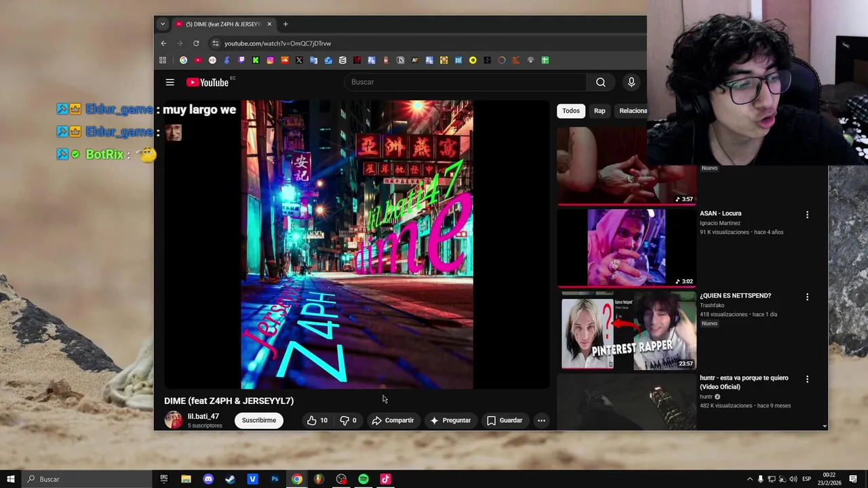
Task: Click the lil.bati_47 channel avatar
Action: [x=174, y=420]
